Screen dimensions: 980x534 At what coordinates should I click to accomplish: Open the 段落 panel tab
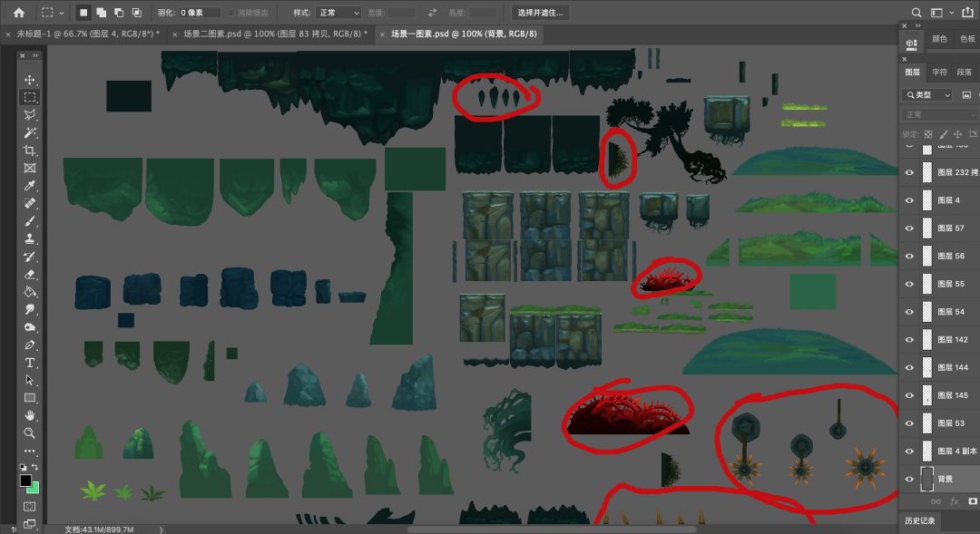pos(965,73)
